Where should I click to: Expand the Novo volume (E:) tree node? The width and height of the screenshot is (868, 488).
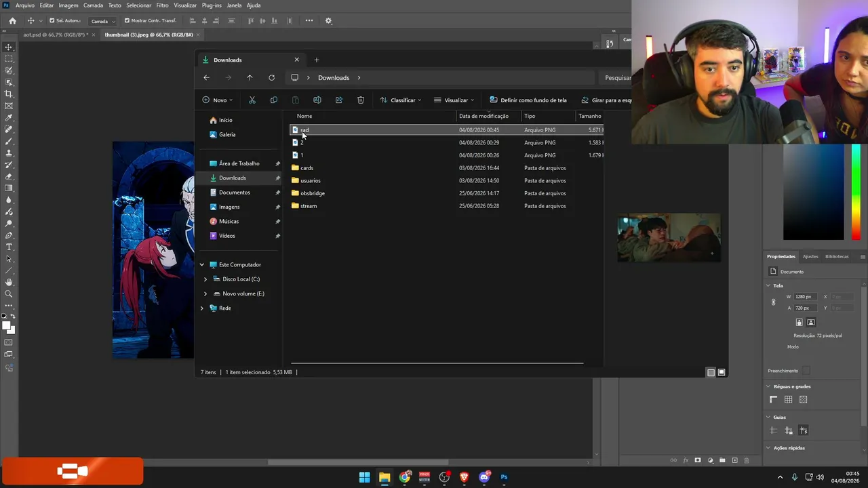point(205,293)
